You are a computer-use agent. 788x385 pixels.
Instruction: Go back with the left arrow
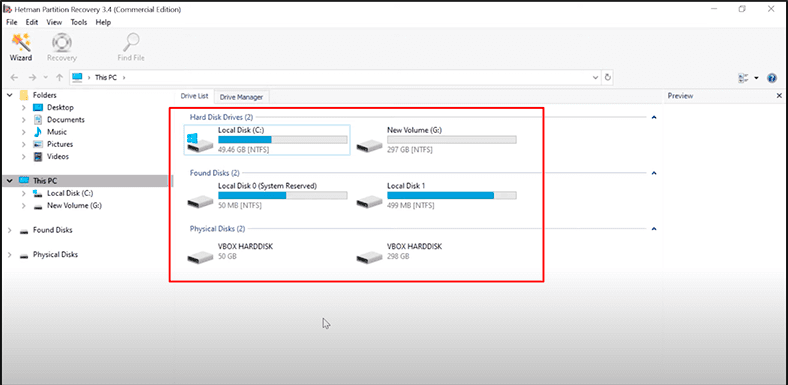point(14,77)
